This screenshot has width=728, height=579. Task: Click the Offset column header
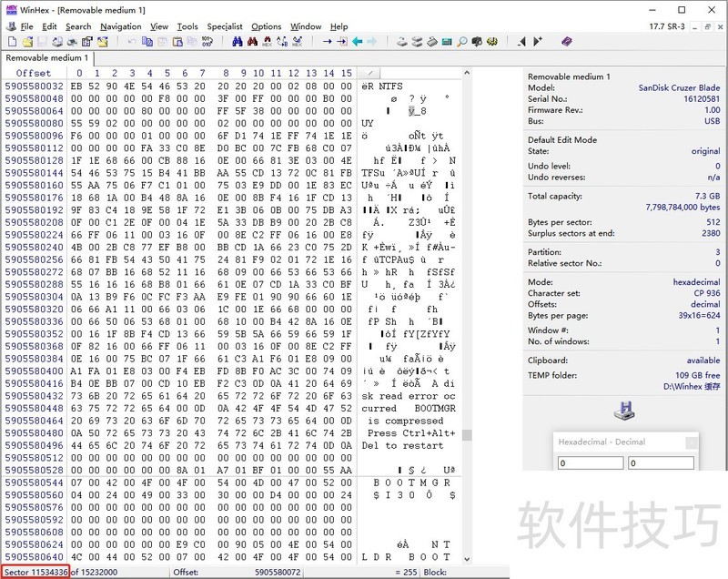click(x=34, y=73)
